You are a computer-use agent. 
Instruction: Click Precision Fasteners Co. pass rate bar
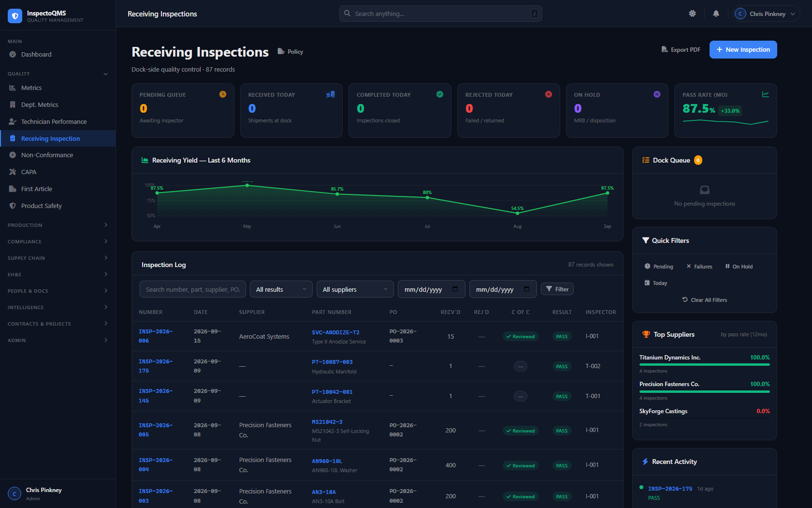tap(705, 391)
